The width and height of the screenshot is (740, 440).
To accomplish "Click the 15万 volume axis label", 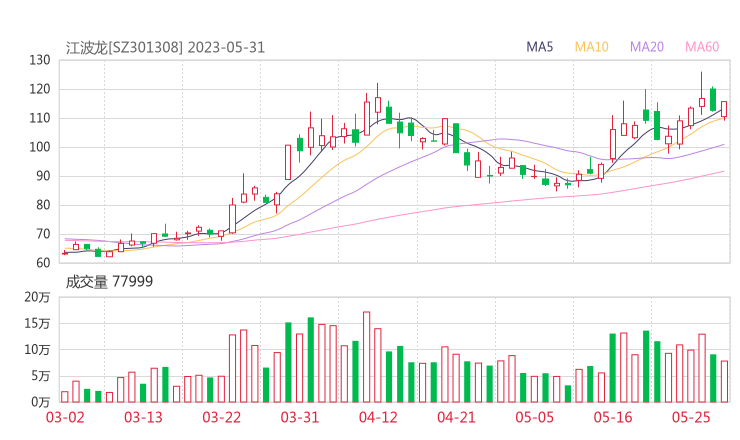I will [37, 324].
